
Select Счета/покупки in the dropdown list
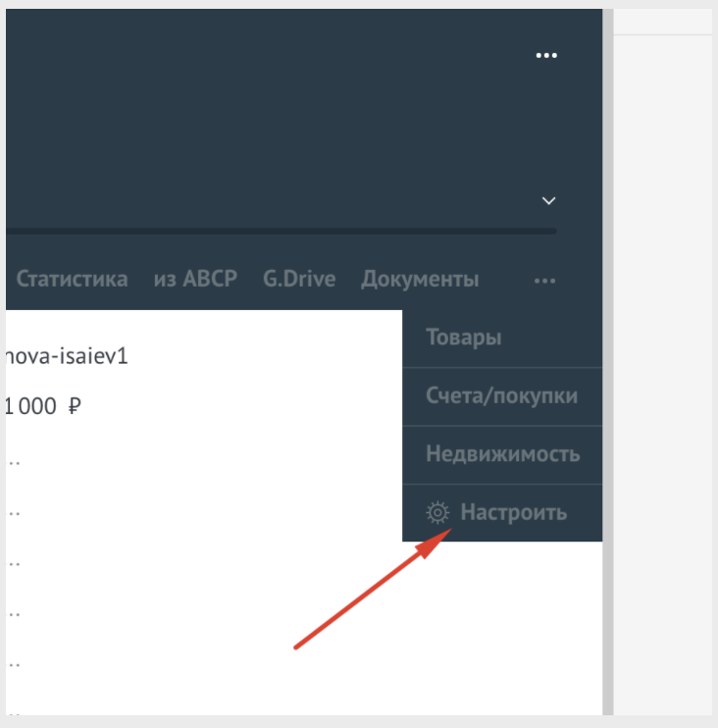tap(501, 396)
